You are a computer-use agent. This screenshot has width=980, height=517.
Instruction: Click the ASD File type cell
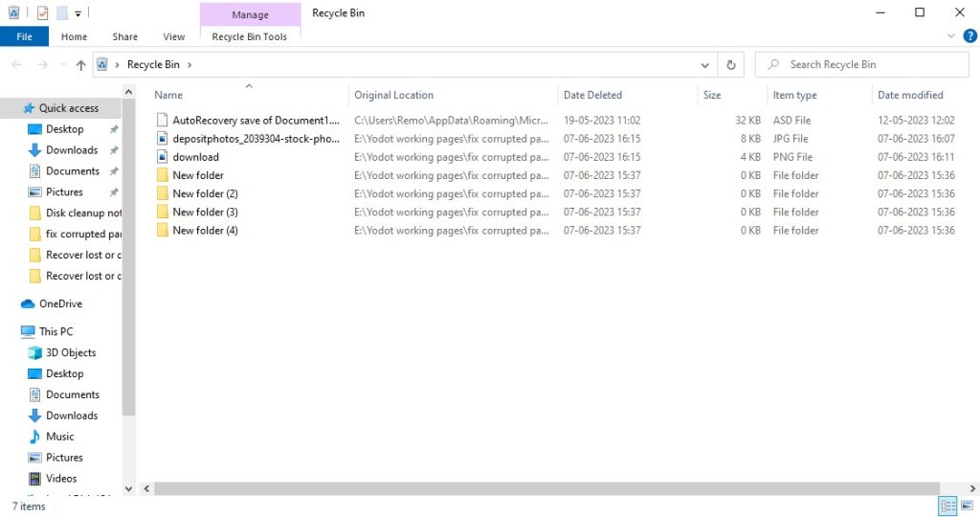[791, 120]
